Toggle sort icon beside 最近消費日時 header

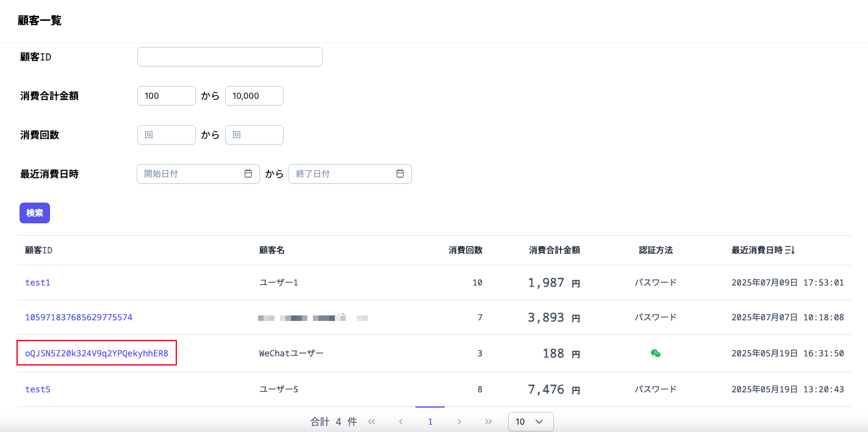(790, 250)
